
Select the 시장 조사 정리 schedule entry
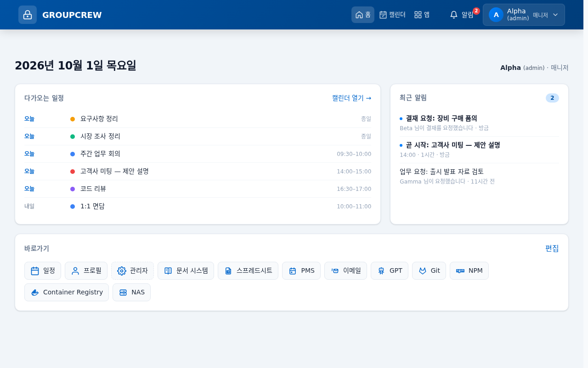tap(198, 136)
